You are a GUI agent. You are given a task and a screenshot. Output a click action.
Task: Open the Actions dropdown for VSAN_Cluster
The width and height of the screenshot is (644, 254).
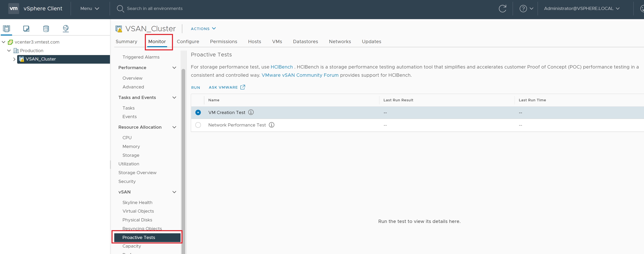203,29
